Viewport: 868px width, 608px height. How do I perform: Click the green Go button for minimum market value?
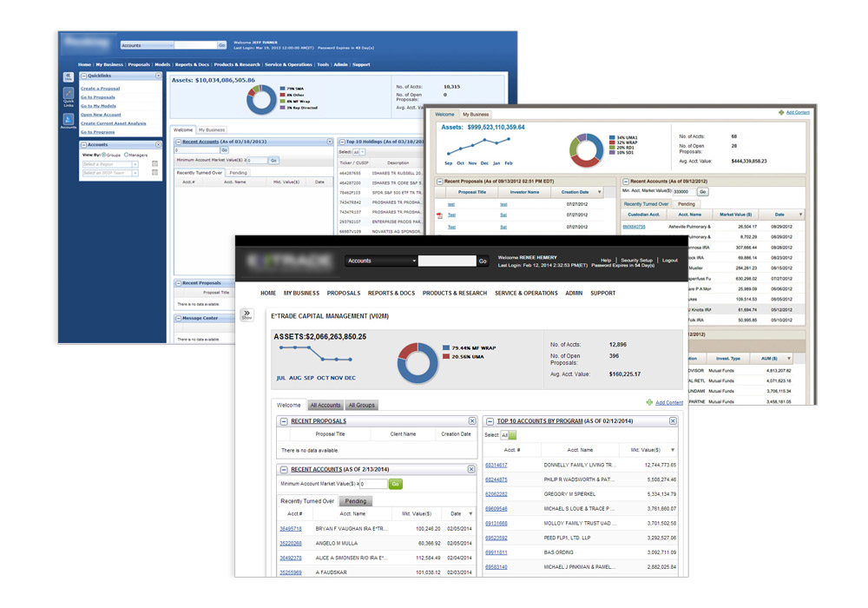[395, 484]
